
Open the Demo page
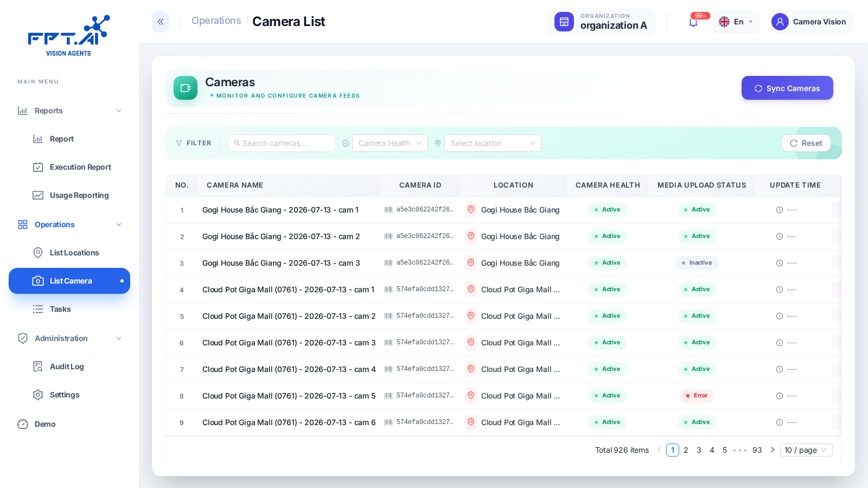(x=69, y=424)
